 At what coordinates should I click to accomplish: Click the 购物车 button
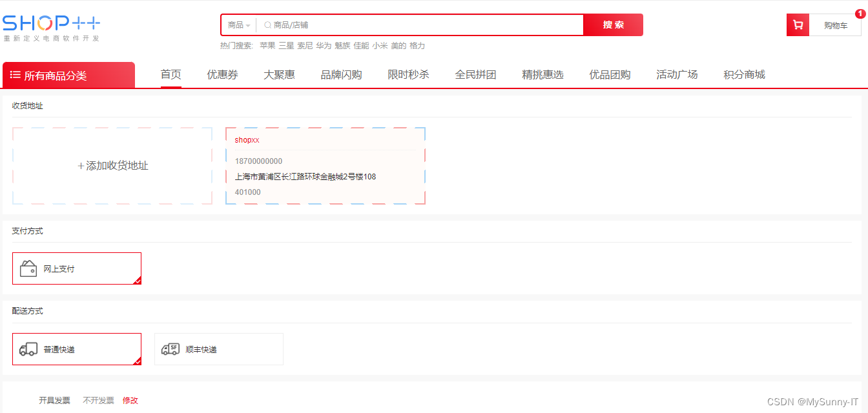click(x=836, y=25)
